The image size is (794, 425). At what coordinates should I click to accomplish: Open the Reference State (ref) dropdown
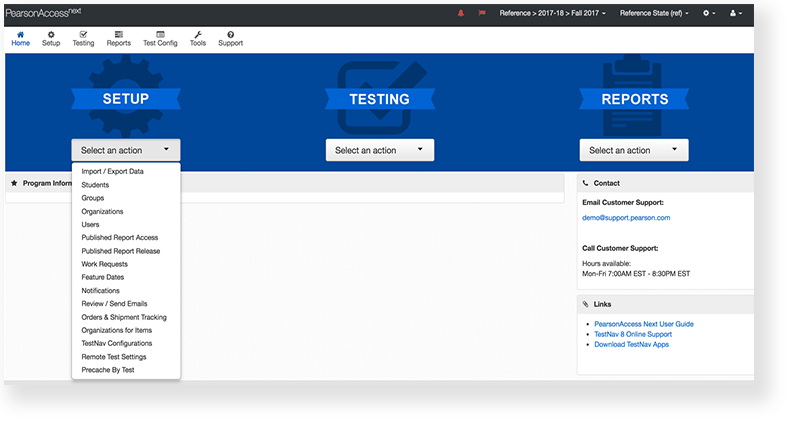655,14
